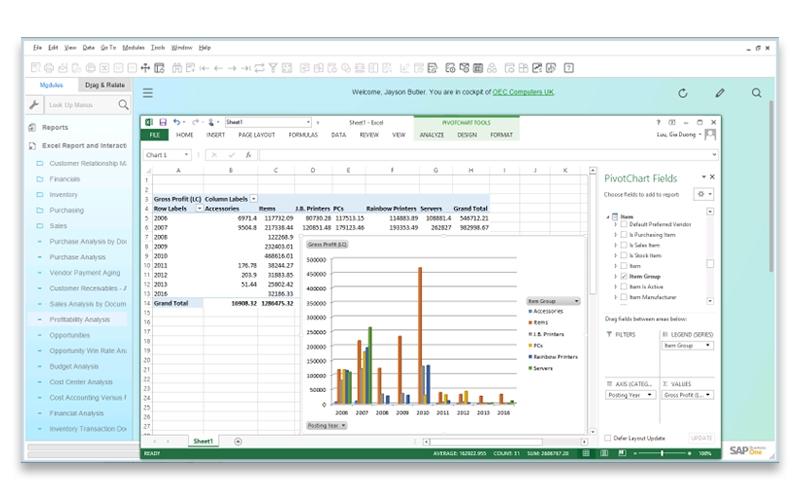Click the question mark help icon in SAP toolbar
This screenshot has width=800, height=500.
coord(569,68)
